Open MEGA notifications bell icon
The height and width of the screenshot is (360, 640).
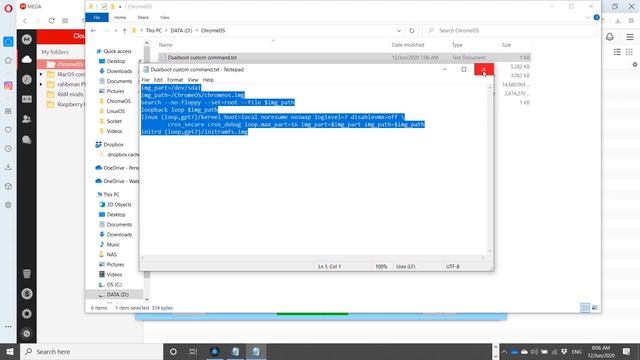609,37
